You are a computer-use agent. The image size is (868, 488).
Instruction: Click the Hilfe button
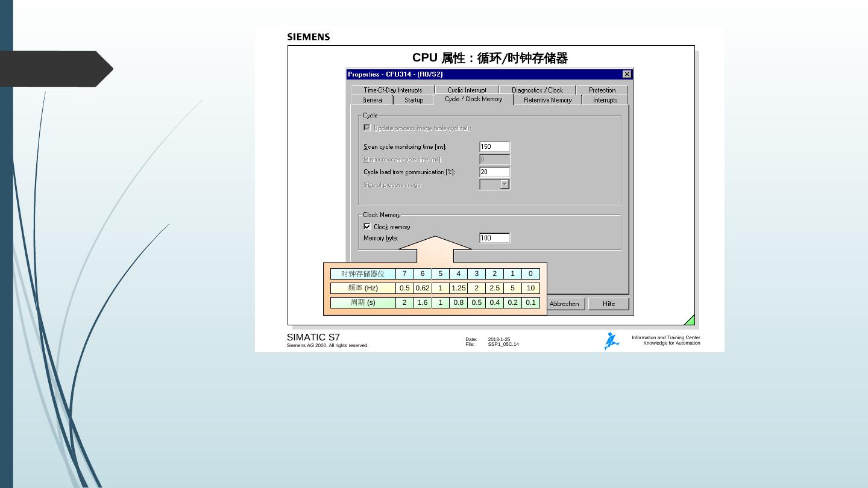609,304
